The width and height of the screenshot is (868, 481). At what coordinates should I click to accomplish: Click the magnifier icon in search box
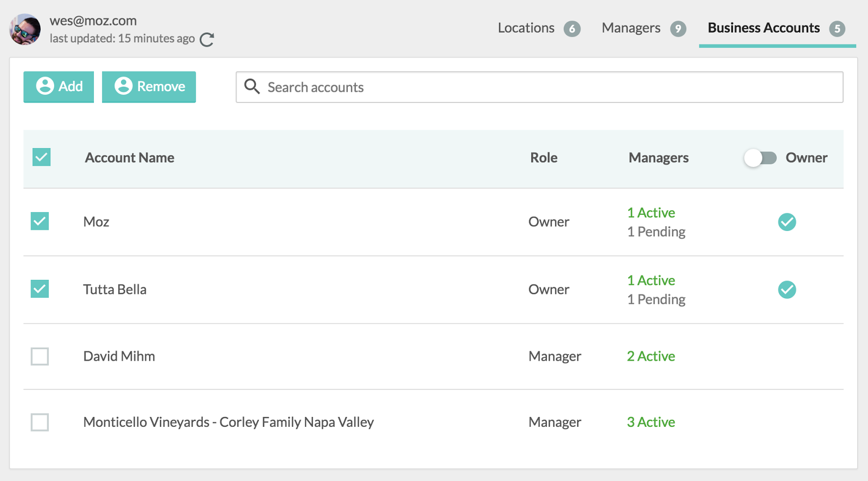pos(252,87)
